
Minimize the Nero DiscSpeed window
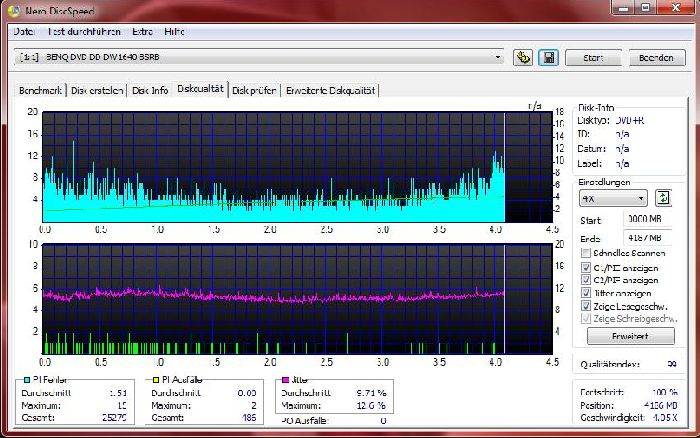point(623,8)
